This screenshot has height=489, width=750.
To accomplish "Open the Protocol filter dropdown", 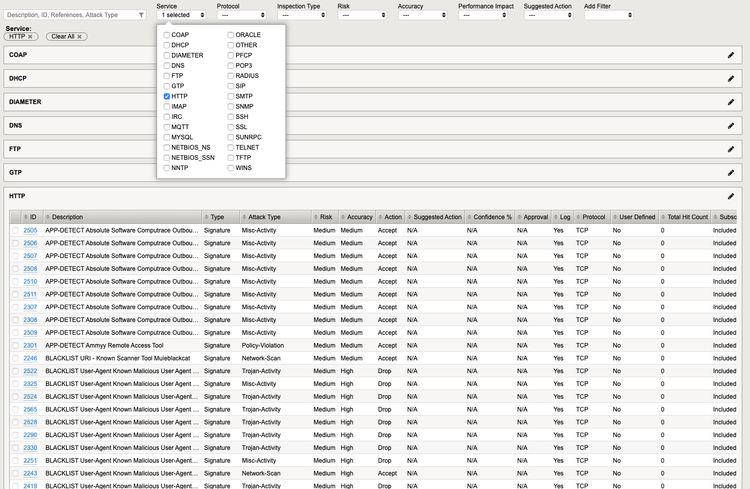I will coord(241,15).
